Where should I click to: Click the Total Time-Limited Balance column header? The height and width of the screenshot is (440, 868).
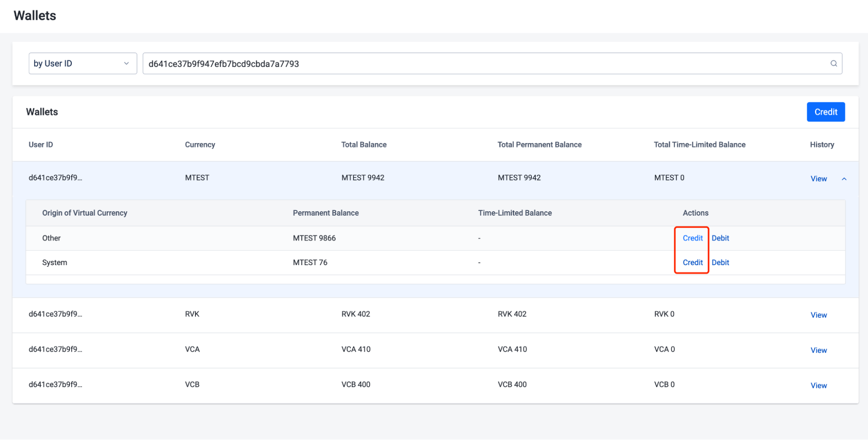(699, 145)
